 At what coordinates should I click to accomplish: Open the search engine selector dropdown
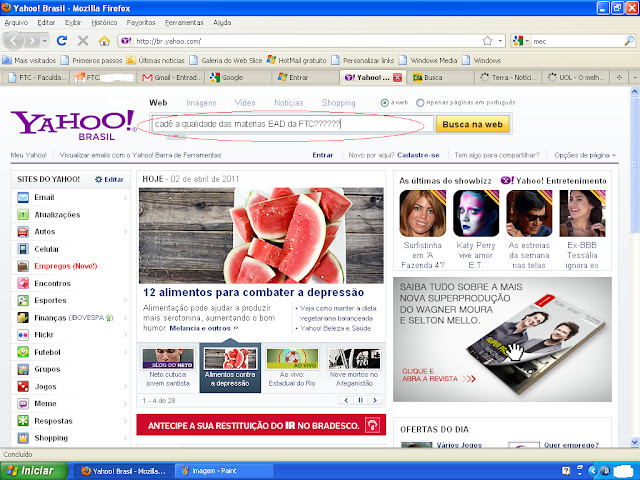(527, 41)
